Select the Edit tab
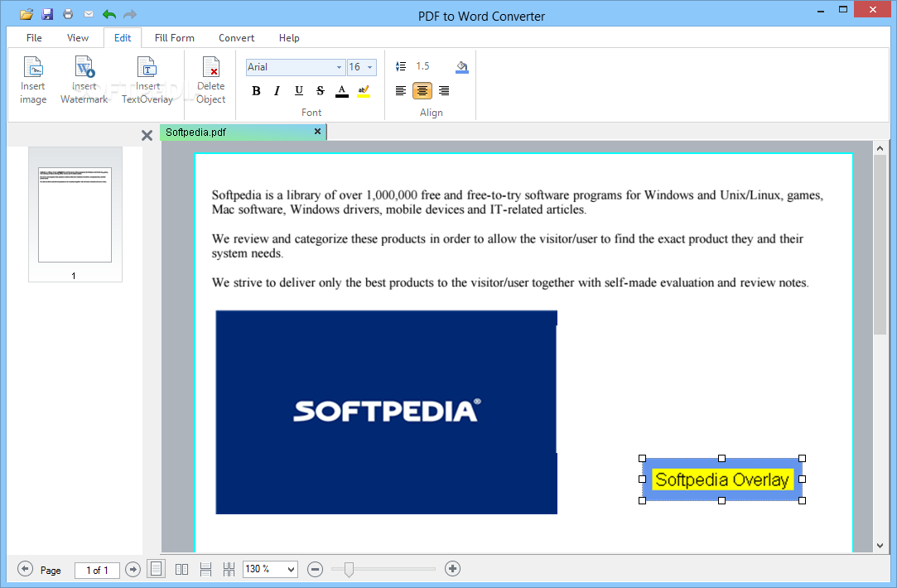 point(123,38)
